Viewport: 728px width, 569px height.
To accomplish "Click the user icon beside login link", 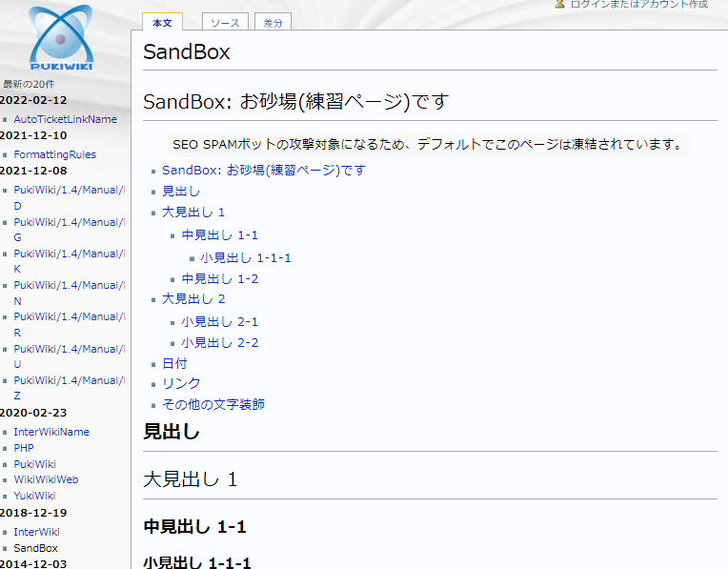I will tap(560, 4).
